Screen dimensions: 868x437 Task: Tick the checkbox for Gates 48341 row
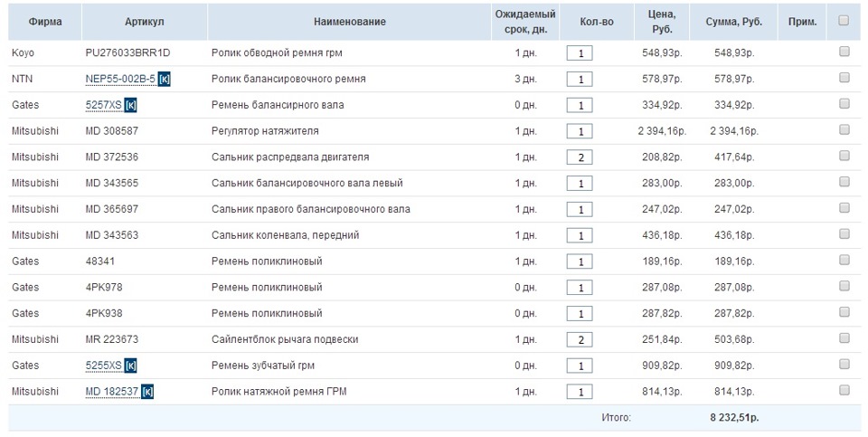[844, 261]
